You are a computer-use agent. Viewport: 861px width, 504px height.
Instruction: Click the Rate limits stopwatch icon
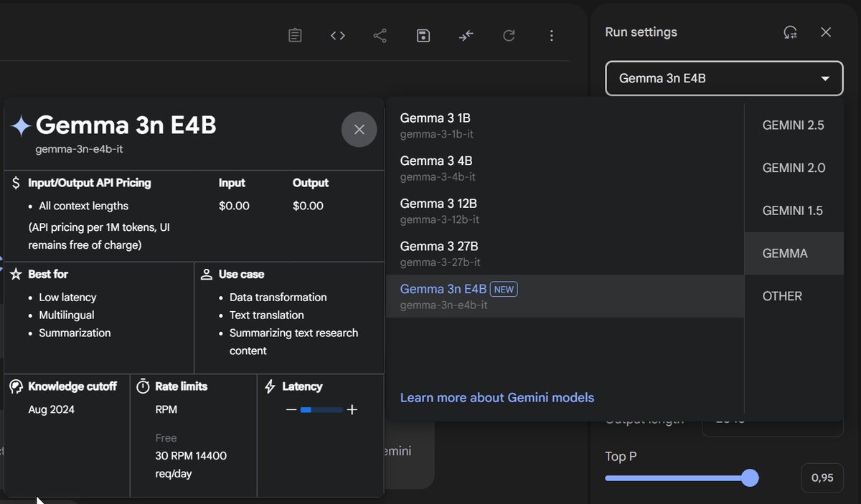(143, 386)
